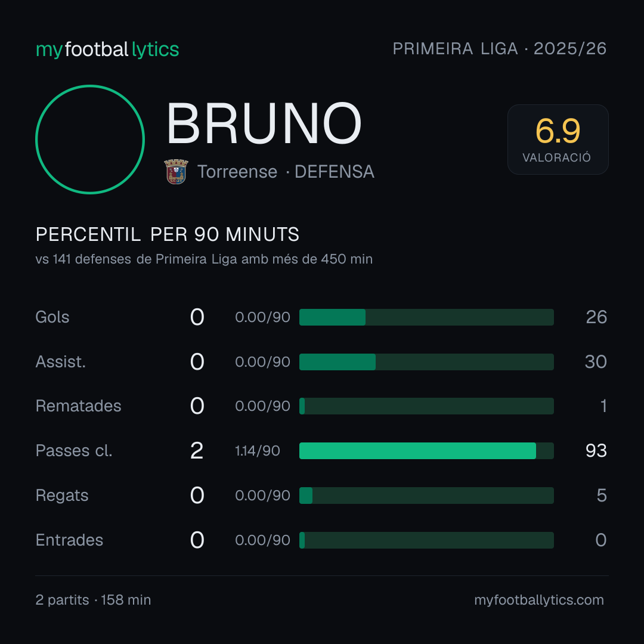This screenshot has width=644, height=644.
Task: Click the Torreense club crest icon
Action: pyautogui.click(x=176, y=171)
